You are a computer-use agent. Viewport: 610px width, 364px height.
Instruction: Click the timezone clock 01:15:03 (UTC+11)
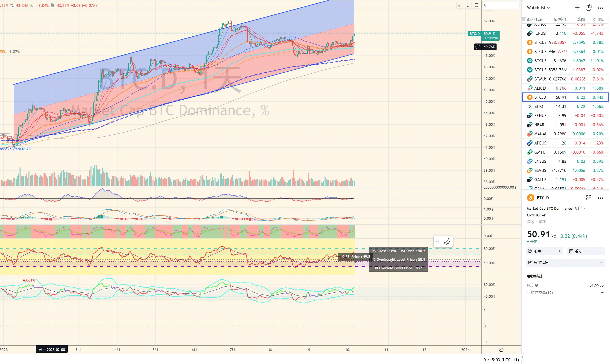coord(501,360)
